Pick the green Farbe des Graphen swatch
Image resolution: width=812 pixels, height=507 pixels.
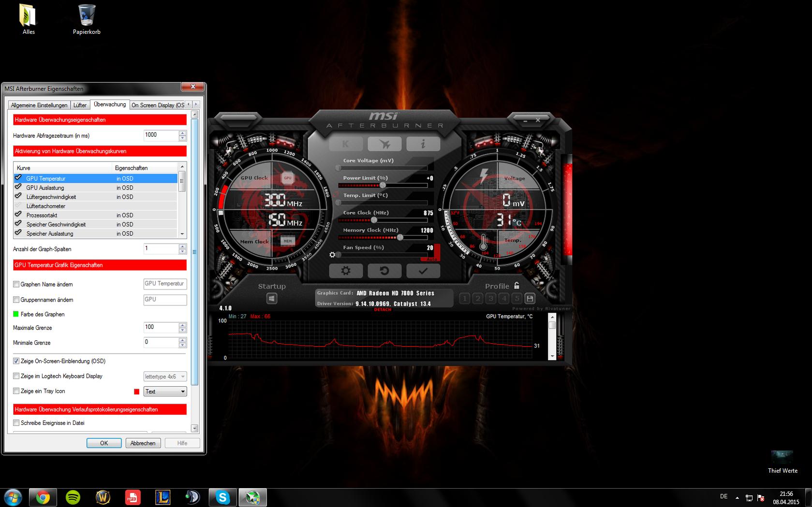tap(16, 314)
